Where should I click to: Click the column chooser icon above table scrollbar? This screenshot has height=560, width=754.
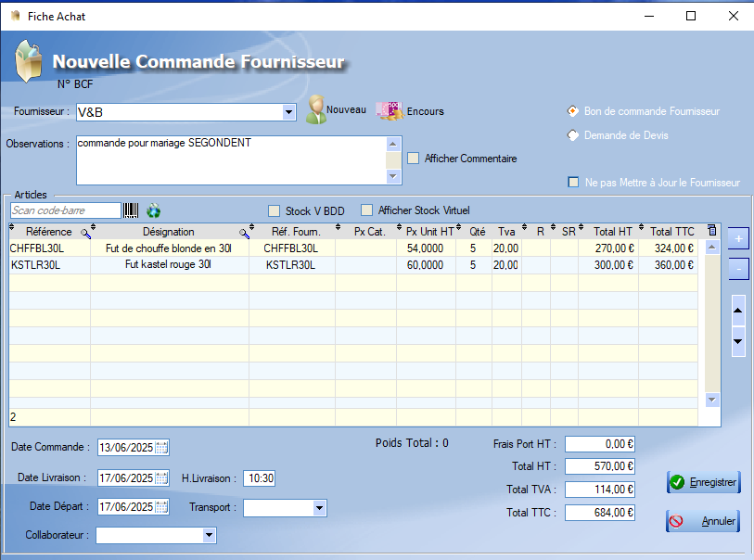pyautogui.click(x=711, y=231)
